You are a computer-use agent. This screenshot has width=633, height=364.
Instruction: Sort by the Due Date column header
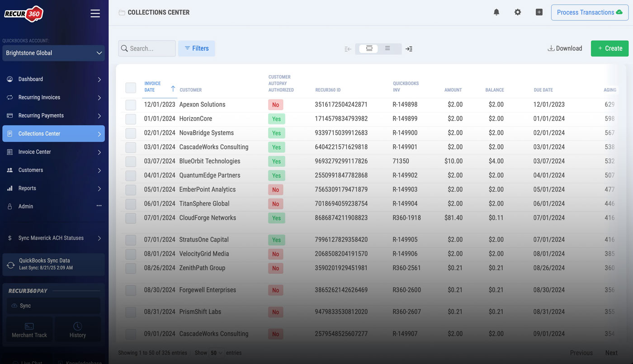pyautogui.click(x=543, y=90)
